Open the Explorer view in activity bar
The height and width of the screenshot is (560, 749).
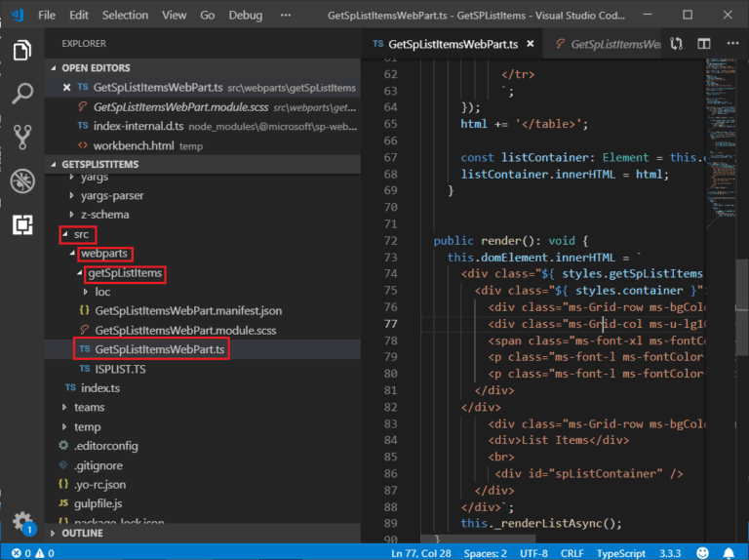pyautogui.click(x=22, y=50)
